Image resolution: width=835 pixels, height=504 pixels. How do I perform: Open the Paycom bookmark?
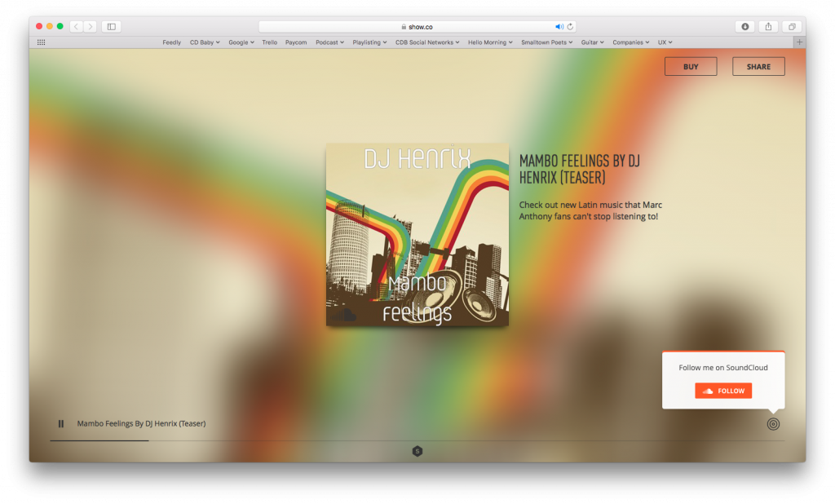(x=295, y=42)
